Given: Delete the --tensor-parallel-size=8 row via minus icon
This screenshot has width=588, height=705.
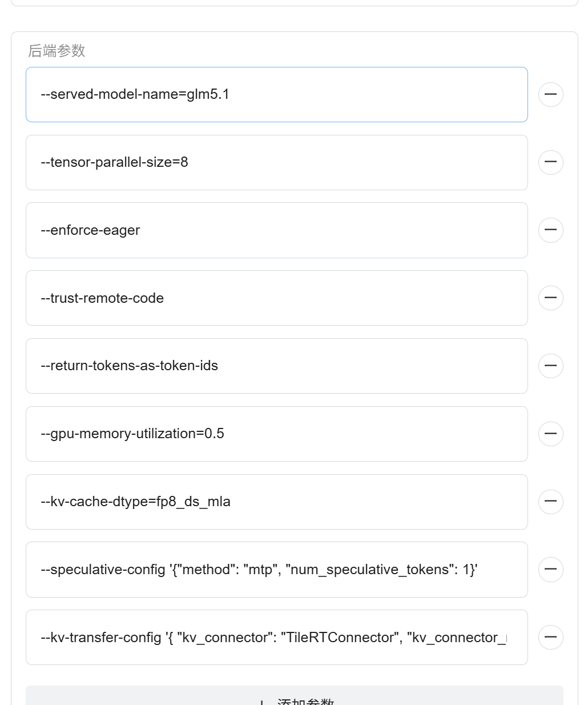Looking at the screenshot, I should (x=551, y=162).
